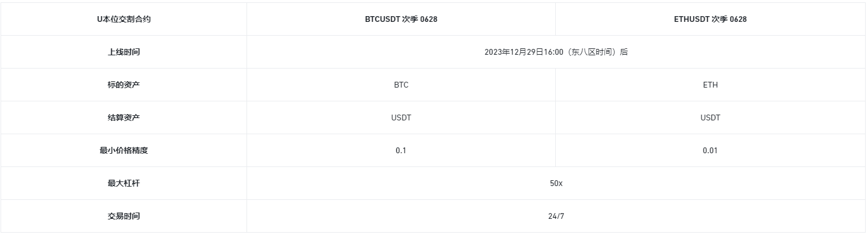Viewport: 868px width, 235px height.
Task: Select the 标的资产 row label
Action: (x=124, y=85)
